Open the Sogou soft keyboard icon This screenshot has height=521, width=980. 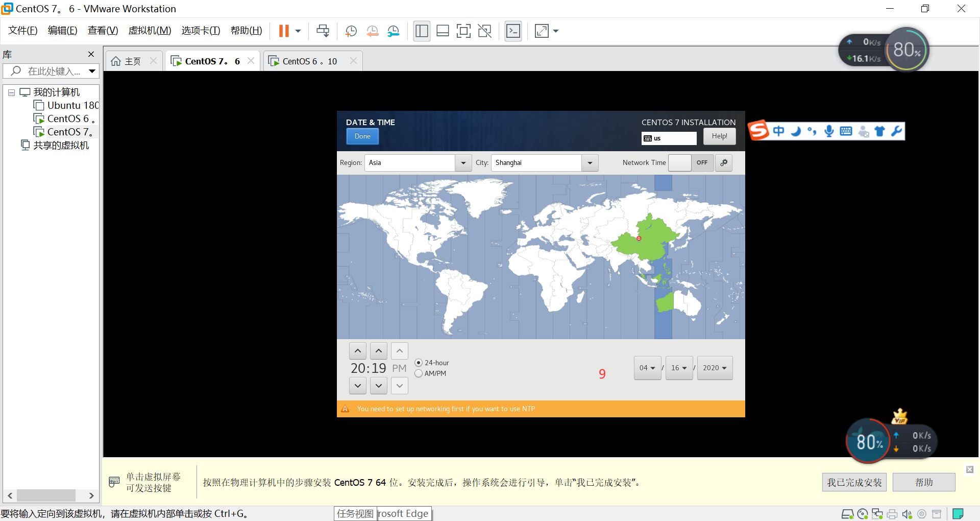click(846, 131)
